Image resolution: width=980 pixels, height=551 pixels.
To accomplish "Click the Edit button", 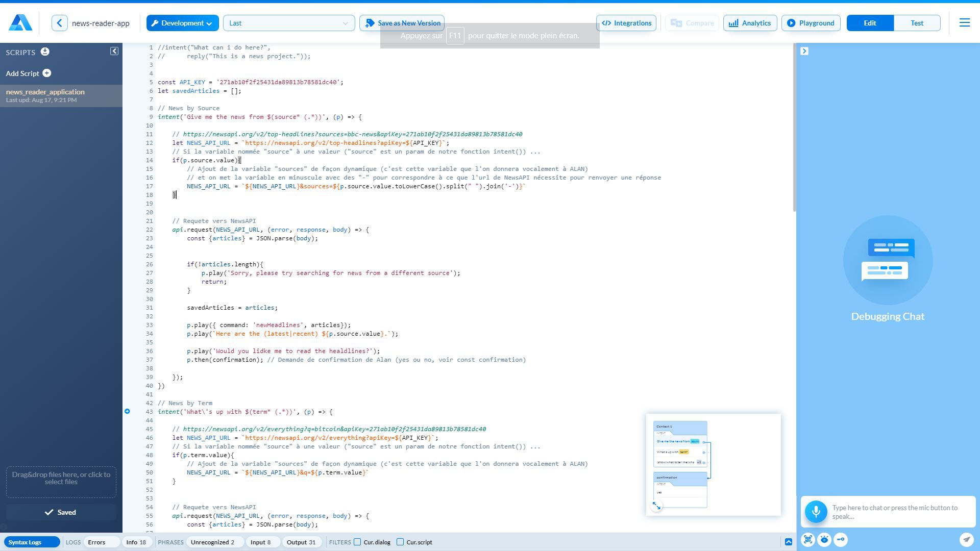I will click(x=870, y=22).
